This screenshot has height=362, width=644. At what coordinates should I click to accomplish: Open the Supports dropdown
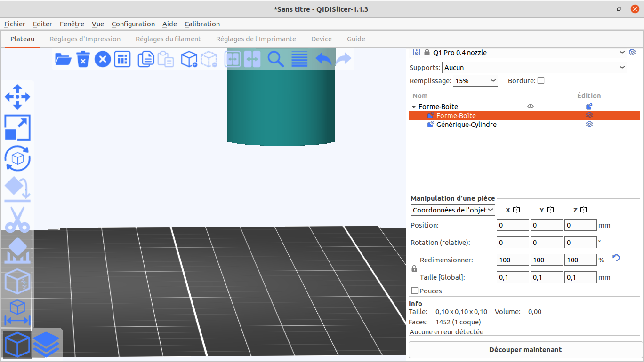pyautogui.click(x=534, y=68)
